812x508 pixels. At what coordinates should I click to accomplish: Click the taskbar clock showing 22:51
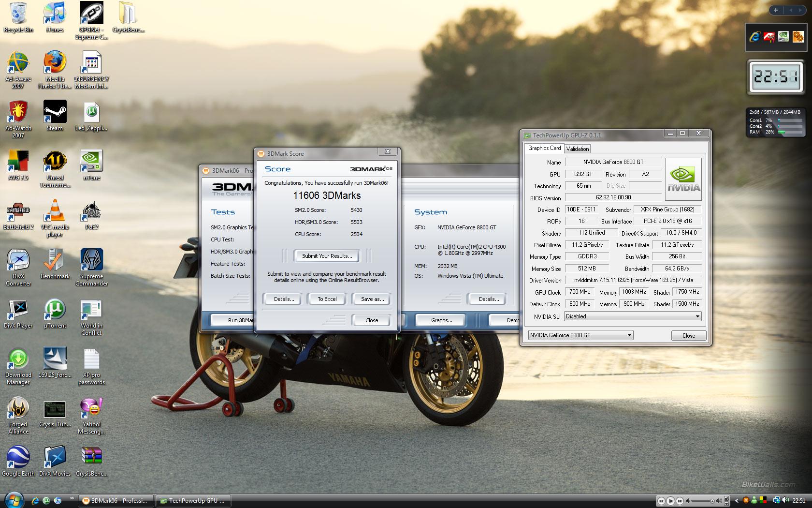click(x=798, y=501)
